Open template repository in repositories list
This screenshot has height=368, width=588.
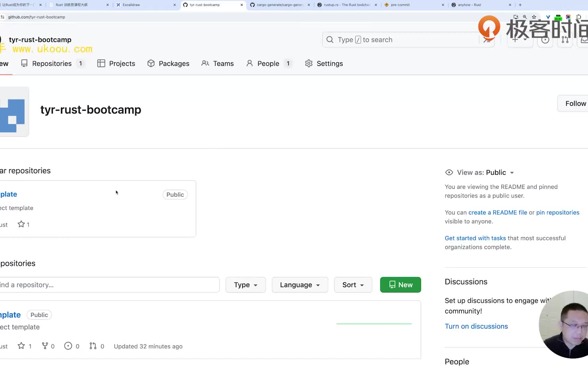(10, 315)
